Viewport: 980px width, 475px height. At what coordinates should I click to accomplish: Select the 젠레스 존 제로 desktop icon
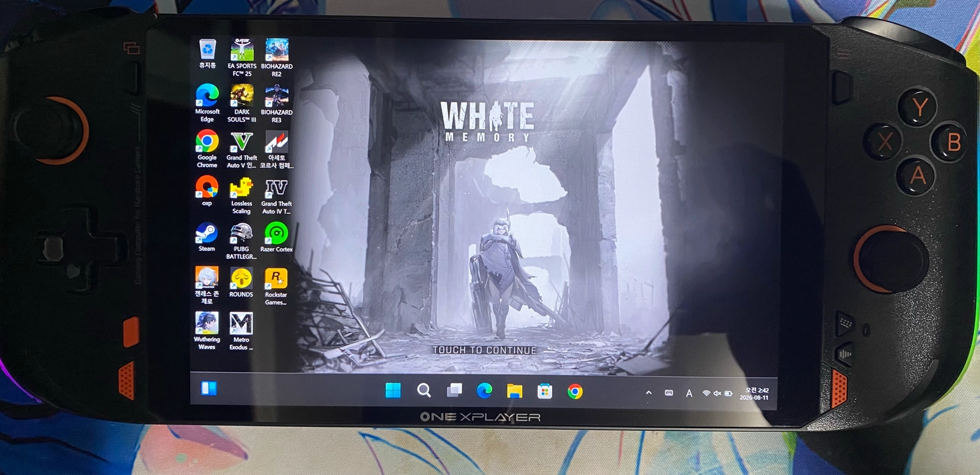(x=207, y=286)
